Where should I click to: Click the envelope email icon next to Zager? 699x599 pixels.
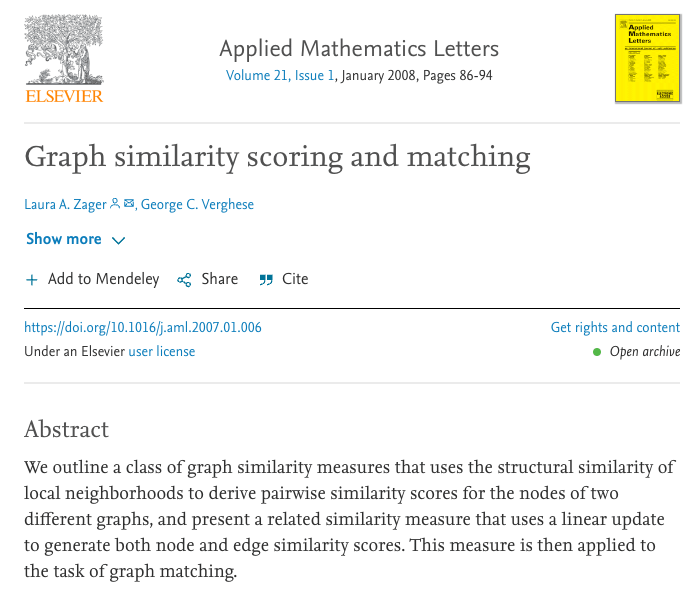pyautogui.click(x=129, y=204)
